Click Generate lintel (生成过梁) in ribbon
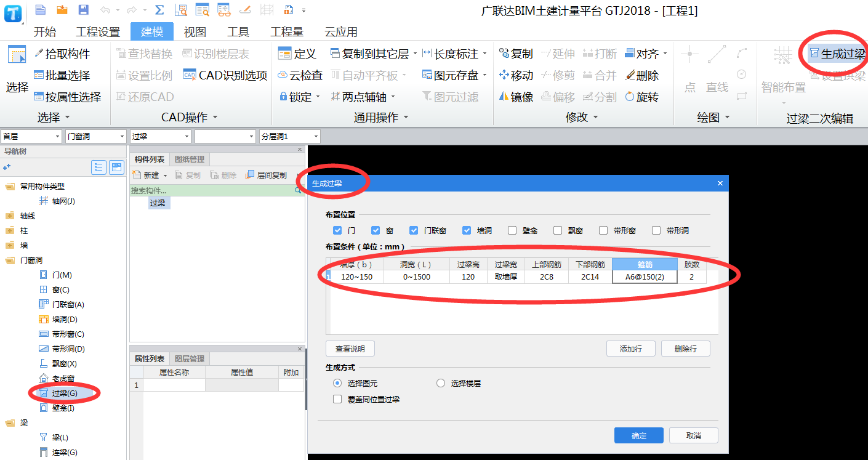The image size is (868, 460). point(837,54)
